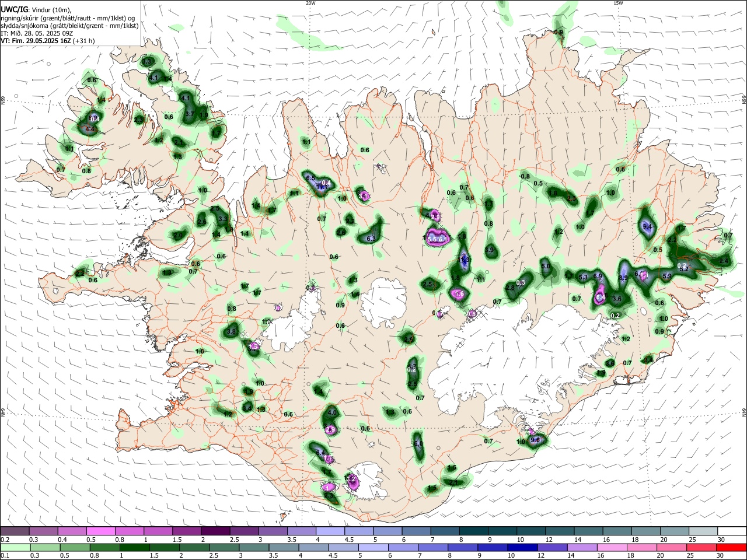Click the 'rigning/skúrir' legend description line

click(68, 18)
